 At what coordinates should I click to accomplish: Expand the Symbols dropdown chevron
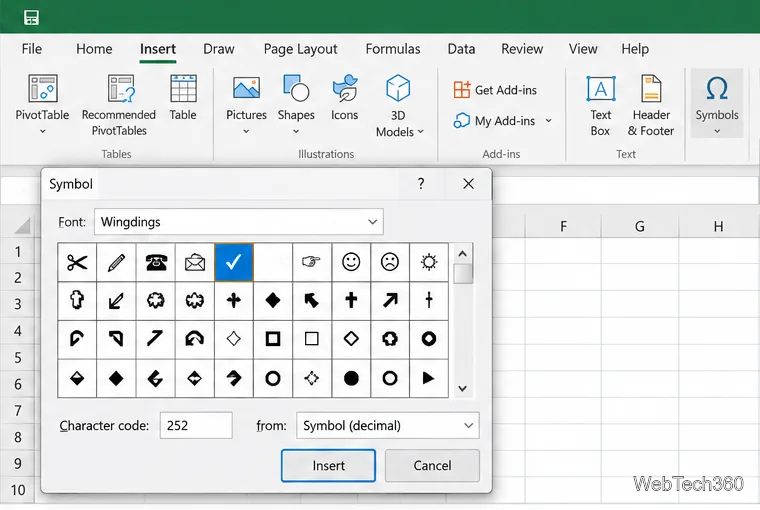(717, 131)
